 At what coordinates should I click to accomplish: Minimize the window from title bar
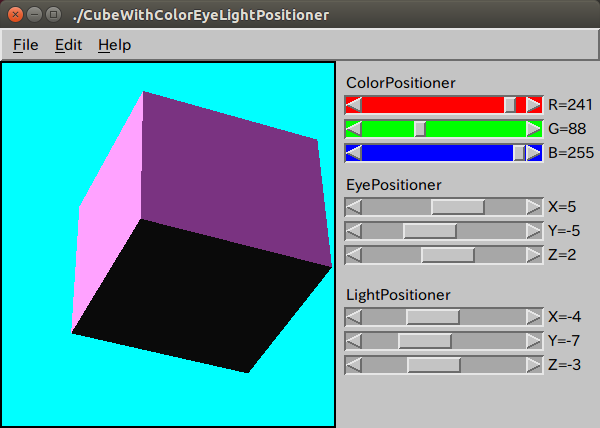click(34, 15)
